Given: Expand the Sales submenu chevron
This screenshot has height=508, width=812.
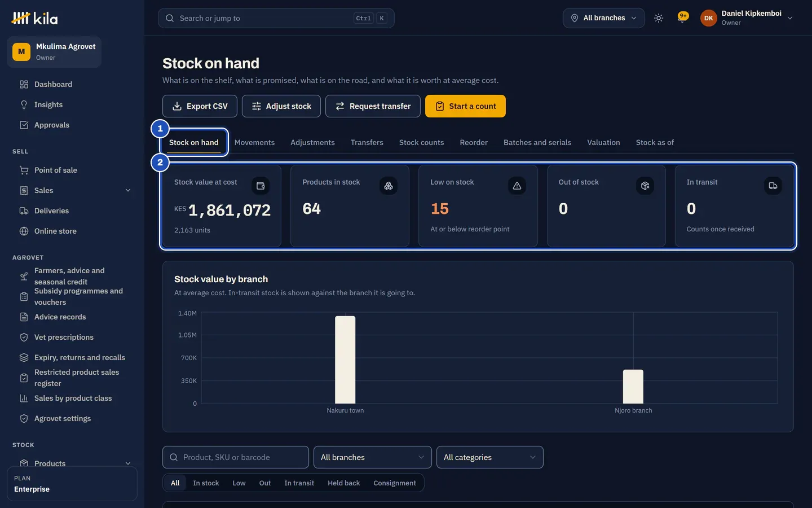Looking at the screenshot, I should tap(128, 191).
